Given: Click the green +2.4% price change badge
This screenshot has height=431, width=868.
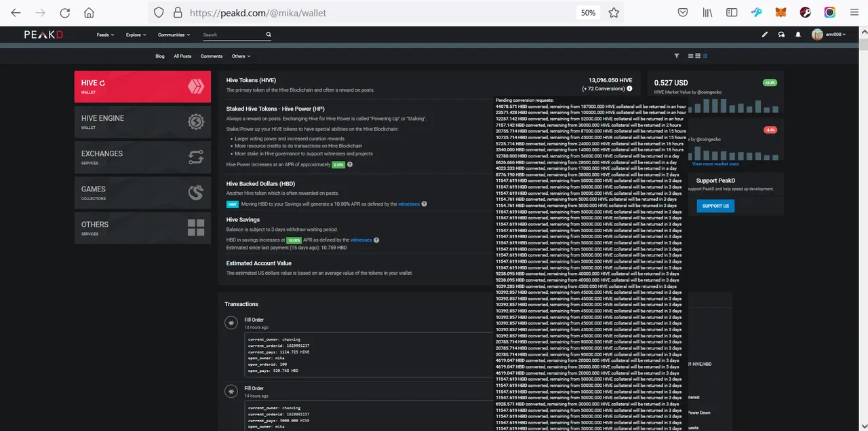Looking at the screenshot, I should [x=770, y=83].
